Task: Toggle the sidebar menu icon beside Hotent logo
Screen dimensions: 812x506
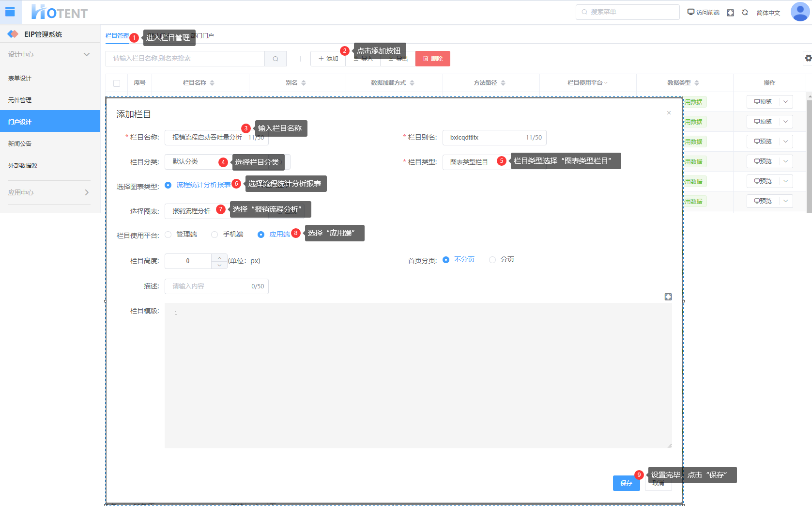Action: (x=10, y=12)
